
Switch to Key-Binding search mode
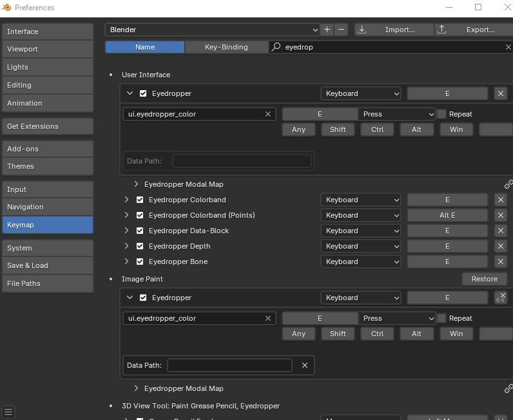226,47
